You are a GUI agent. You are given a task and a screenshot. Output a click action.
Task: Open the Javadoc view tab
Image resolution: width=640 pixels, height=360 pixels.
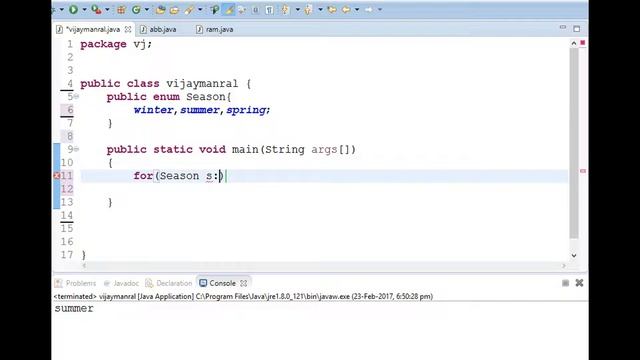click(122, 283)
